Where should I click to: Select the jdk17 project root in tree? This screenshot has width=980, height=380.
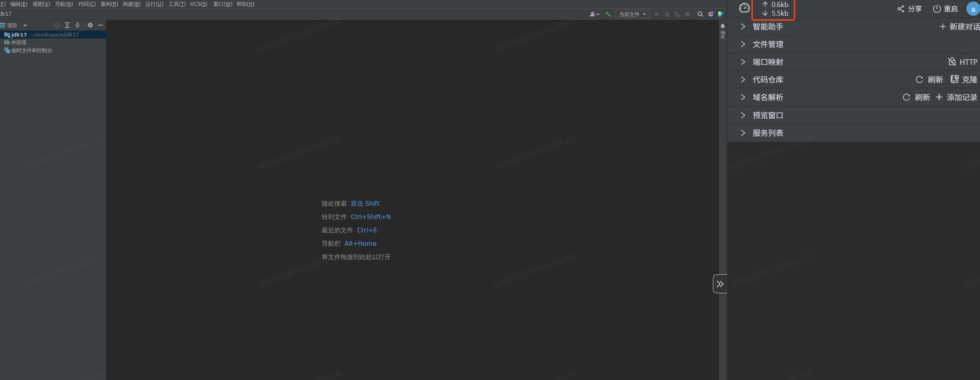[x=19, y=35]
